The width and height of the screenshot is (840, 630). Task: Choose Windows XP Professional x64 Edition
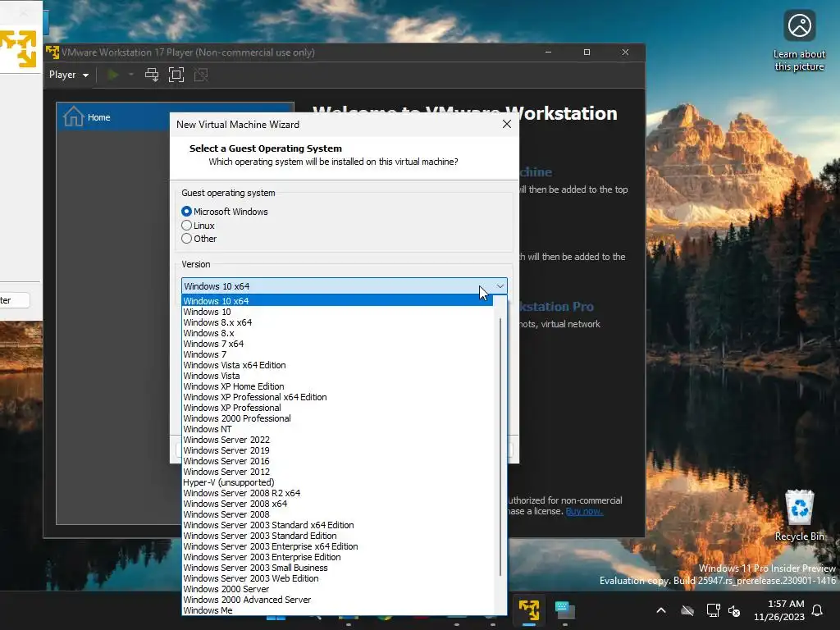pyautogui.click(x=337, y=397)
